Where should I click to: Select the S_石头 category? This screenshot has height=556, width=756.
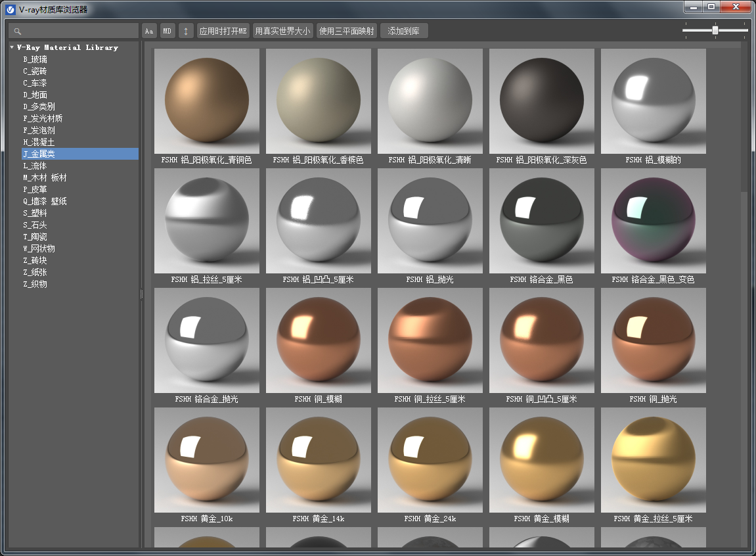(35, 225)
